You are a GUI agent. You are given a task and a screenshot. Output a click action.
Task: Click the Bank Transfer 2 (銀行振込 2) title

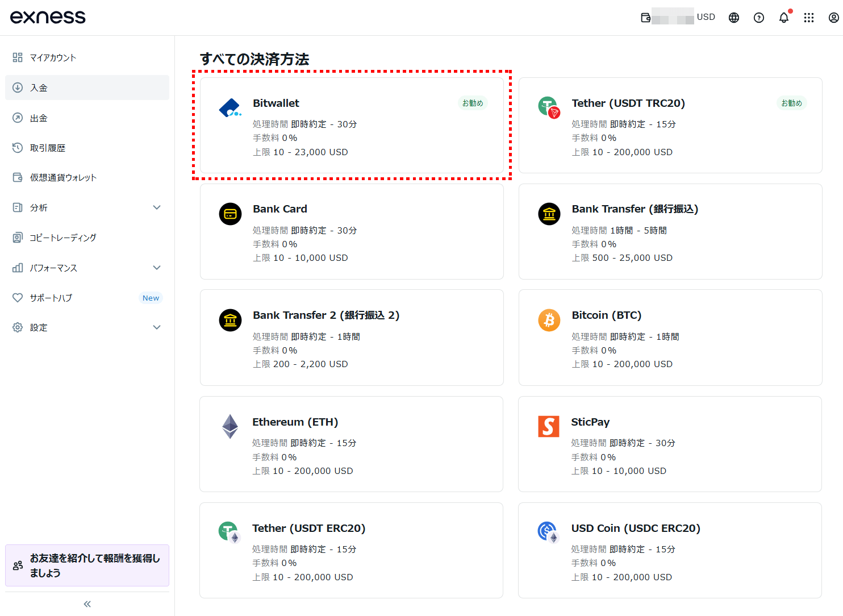click(326, 315)
